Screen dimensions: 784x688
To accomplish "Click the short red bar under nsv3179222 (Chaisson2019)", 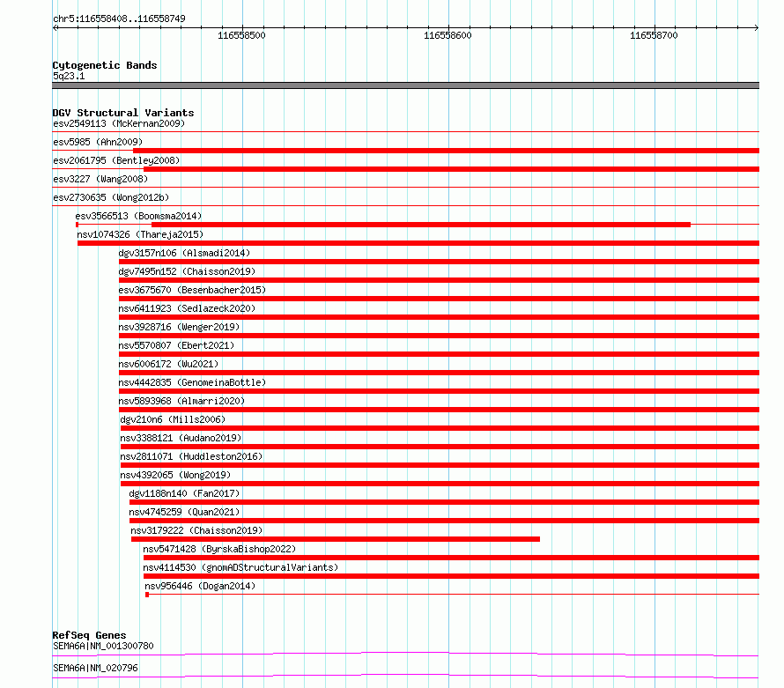I will point(336,539).
